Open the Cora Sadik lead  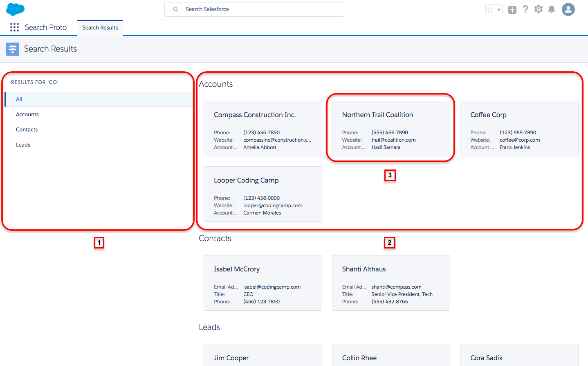487,358
